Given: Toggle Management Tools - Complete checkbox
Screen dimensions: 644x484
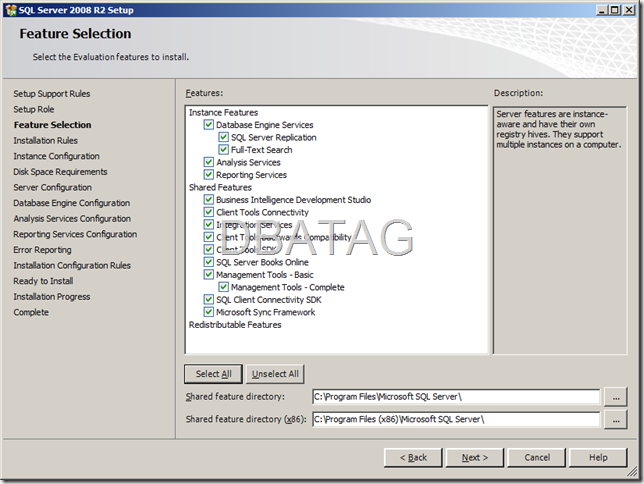Looking at the screenshot, I should click(223, 287).
